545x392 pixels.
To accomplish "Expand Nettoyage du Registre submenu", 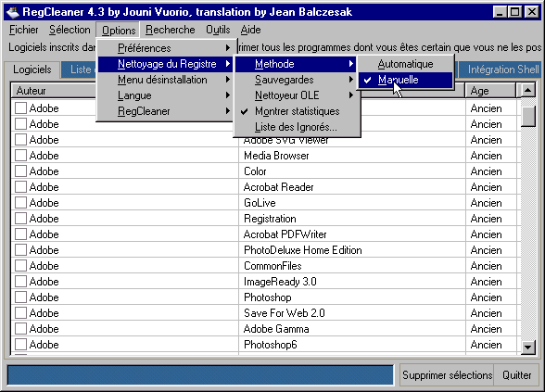I will tap(165, 64).
